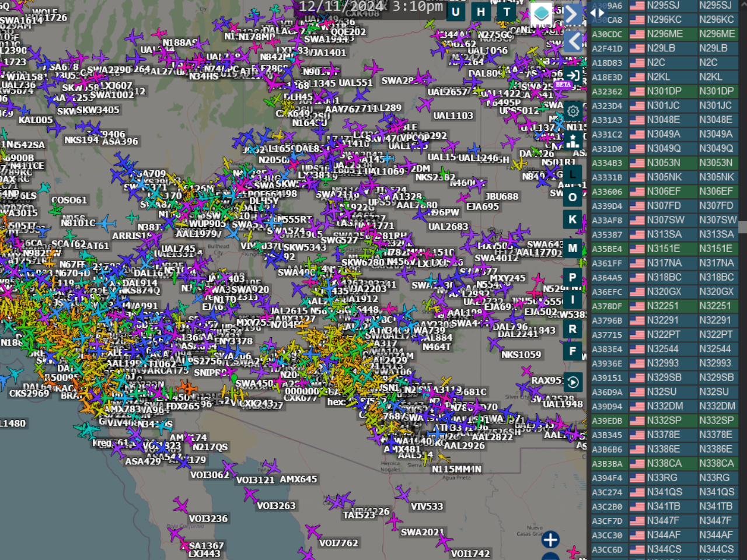Collapse sidebar with the left chevron

(573, 41)
